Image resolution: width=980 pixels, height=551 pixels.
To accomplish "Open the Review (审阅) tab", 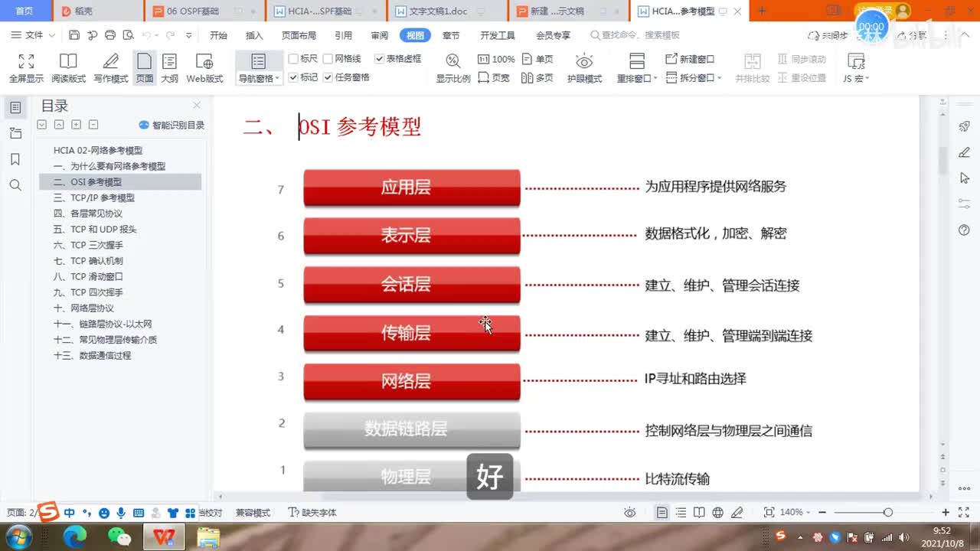I will point(380,35).
